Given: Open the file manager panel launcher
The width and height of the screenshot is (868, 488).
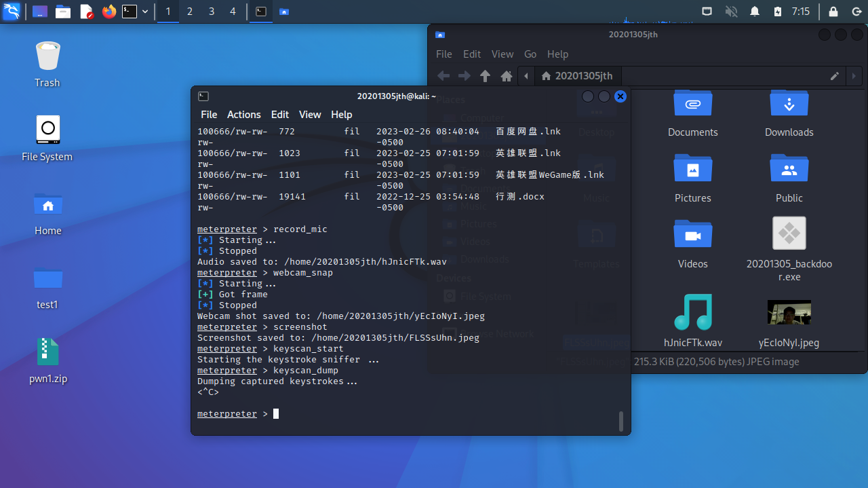Looking at the screenshot, I should coord(63,12).
